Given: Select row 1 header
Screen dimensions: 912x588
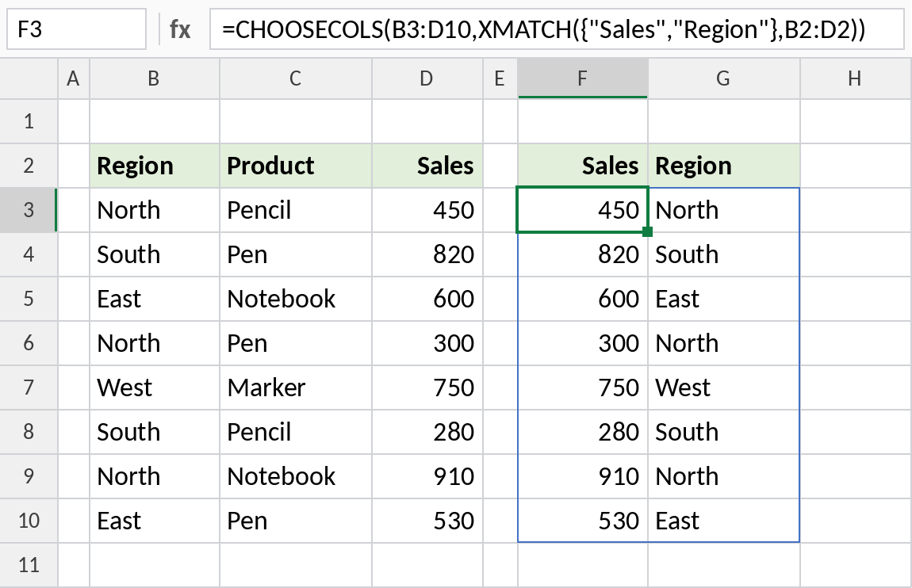Looking at the screenshot, I should pyautogui.click(x=29, y=121).
